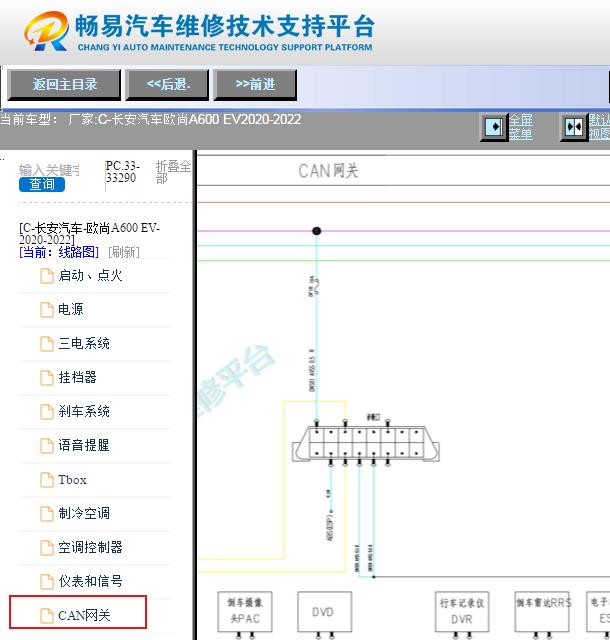Screen dimensions: 610x640
Task: Open the 全屏菜单 link
Action: (521, 127)
